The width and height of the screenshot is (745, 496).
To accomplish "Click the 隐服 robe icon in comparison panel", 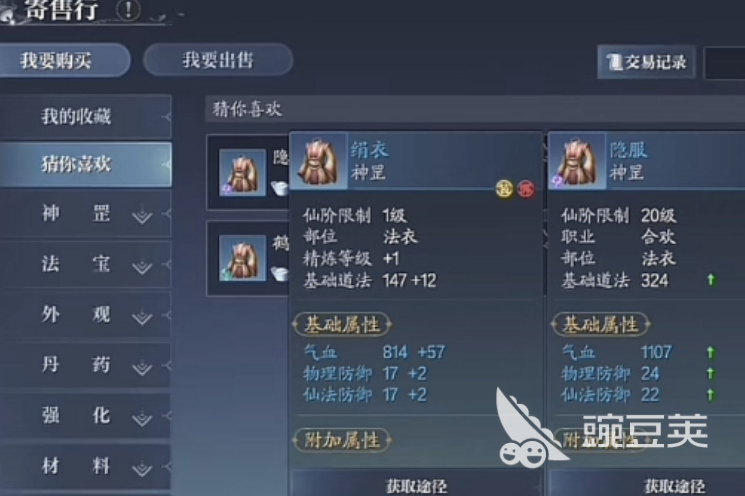I will coord(577,162).
